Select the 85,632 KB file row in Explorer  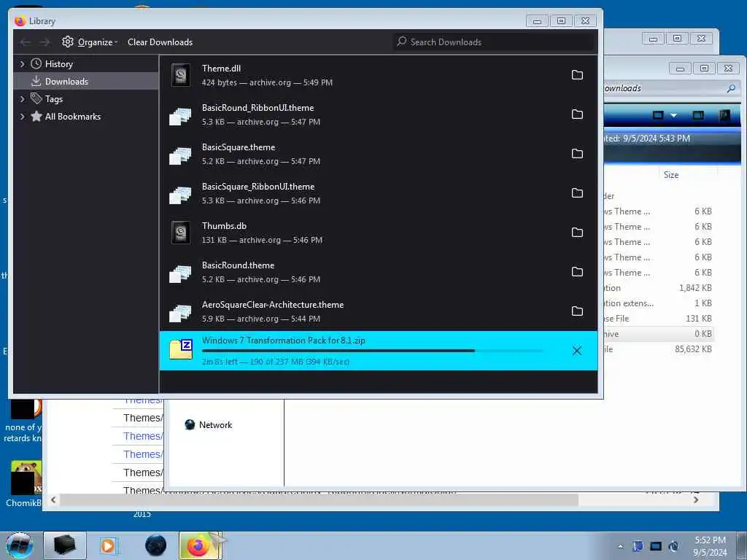coord(657,349)
